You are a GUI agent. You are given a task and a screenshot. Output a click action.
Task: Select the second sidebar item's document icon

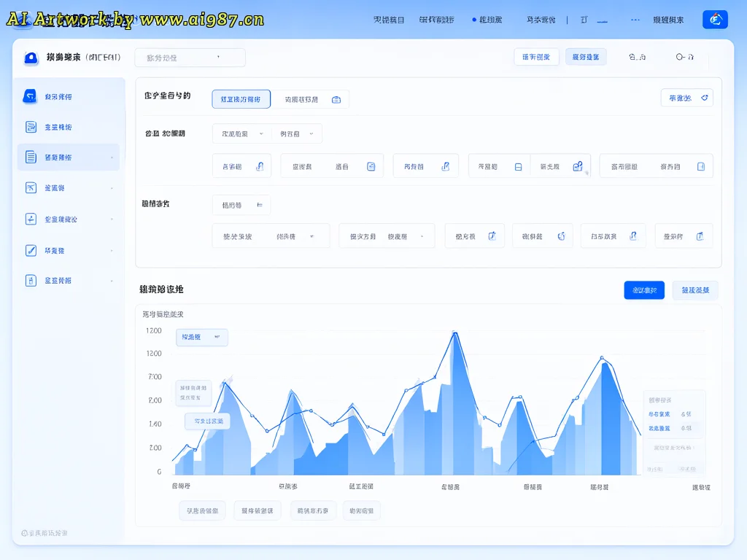(x=31, y=127)
